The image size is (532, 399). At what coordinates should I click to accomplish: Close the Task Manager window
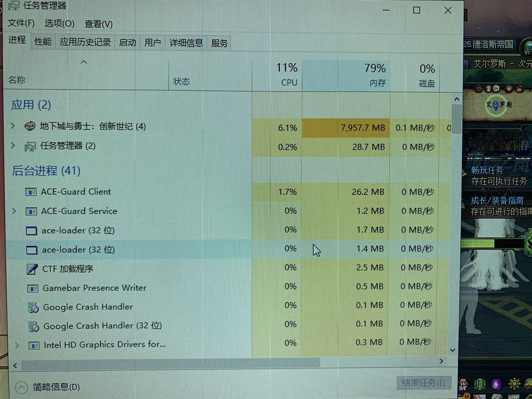point(448,11)
